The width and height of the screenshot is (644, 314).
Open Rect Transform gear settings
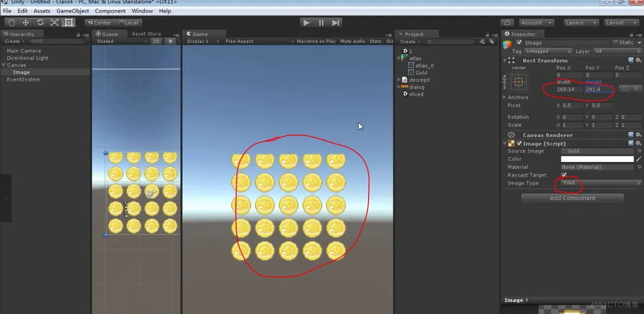point(638,60)
